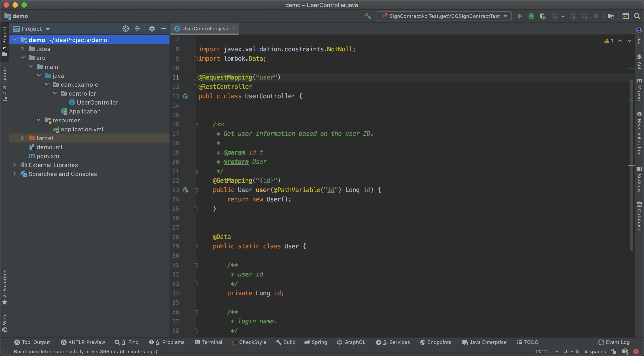Open run configuration dropdown SignContractApiTest
This screenshot has height=356, width=644.
coord(444,16)
